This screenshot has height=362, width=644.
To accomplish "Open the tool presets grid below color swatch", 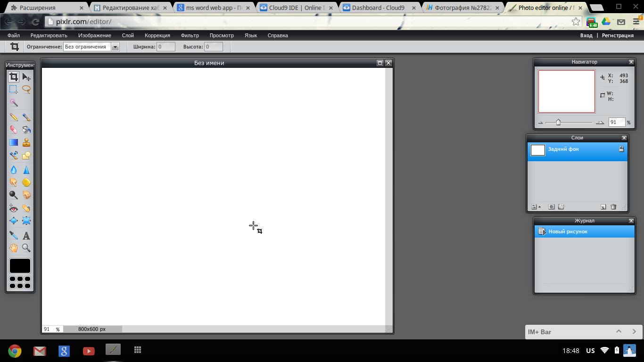I will pyautogui.click(x=20, y=282).
